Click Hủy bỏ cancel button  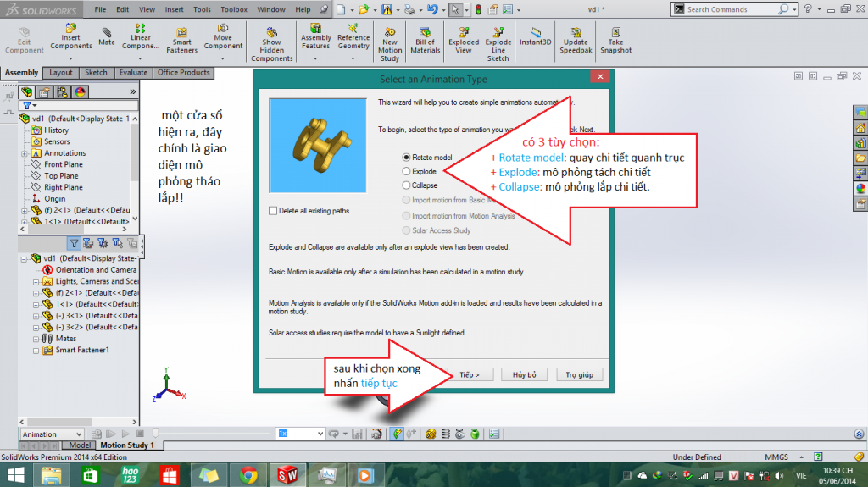pyautogui.click(x=524, y=374)
